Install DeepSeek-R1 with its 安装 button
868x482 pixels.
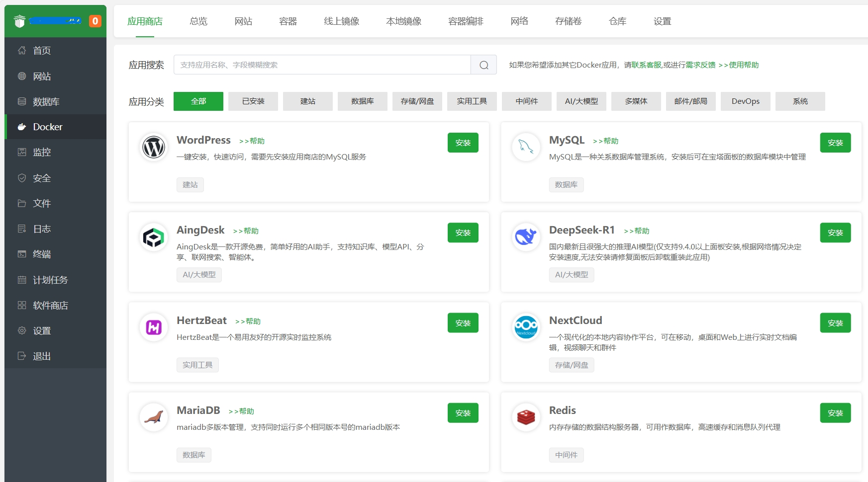click(x=836, y=233)
